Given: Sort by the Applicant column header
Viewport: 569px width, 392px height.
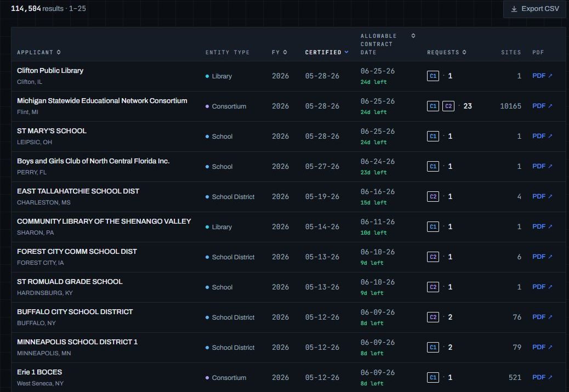Looking at the screenshot, I should click(39, 52).
